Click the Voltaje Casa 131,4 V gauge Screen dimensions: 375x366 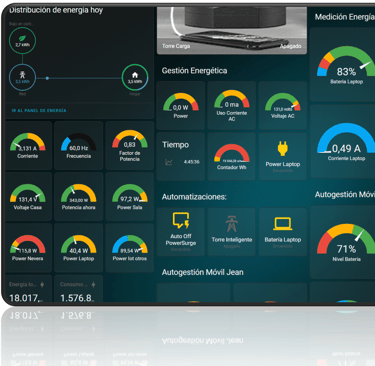(28, 196)
